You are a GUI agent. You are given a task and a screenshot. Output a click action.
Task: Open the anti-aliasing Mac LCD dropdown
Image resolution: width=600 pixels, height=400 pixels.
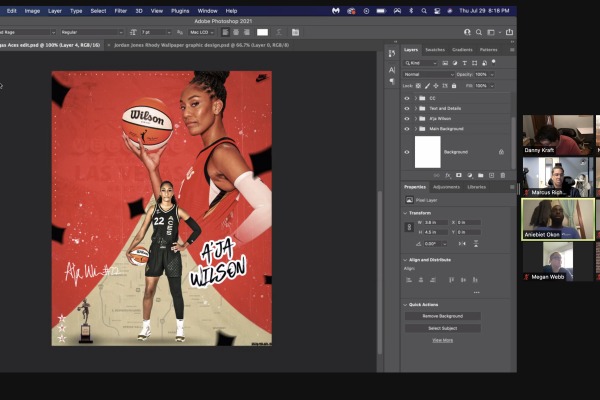click(x=202, y=32)
